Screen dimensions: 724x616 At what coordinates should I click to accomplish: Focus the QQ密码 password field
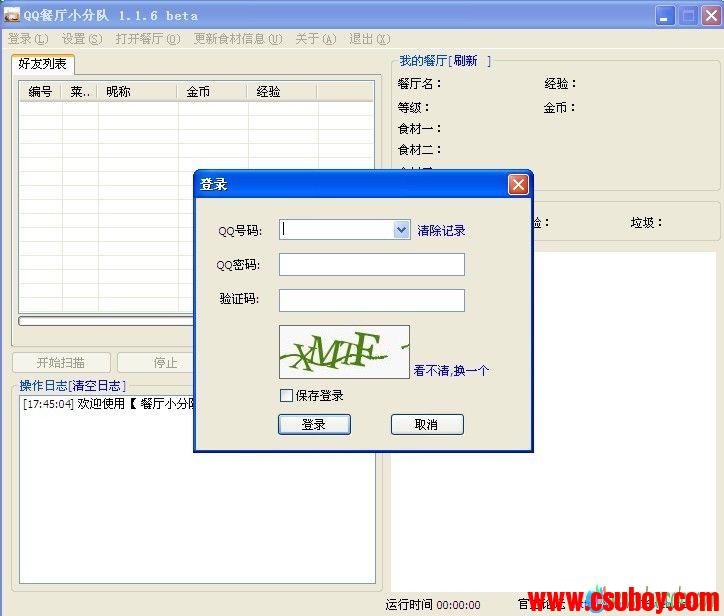tap(372, 264)
